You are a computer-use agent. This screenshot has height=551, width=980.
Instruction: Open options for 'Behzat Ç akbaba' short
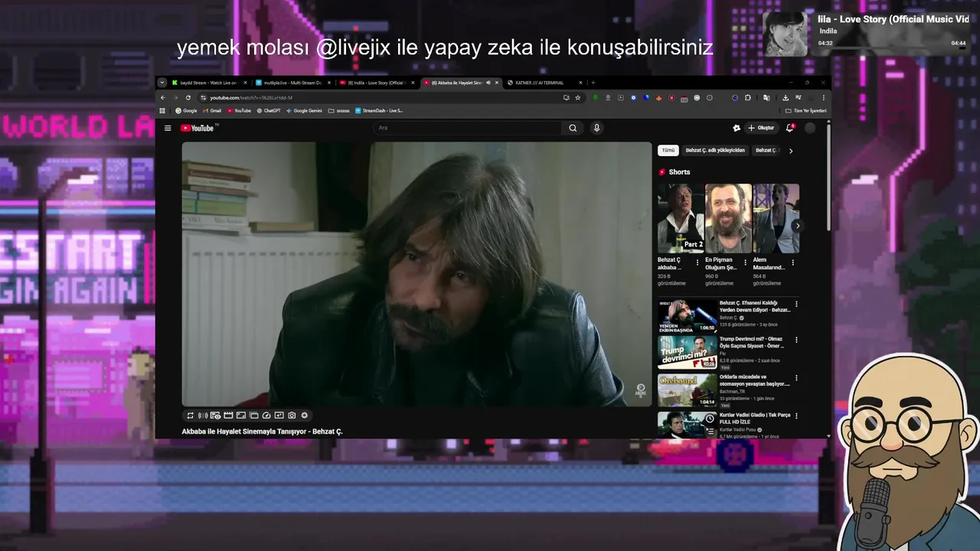point(697,262)
